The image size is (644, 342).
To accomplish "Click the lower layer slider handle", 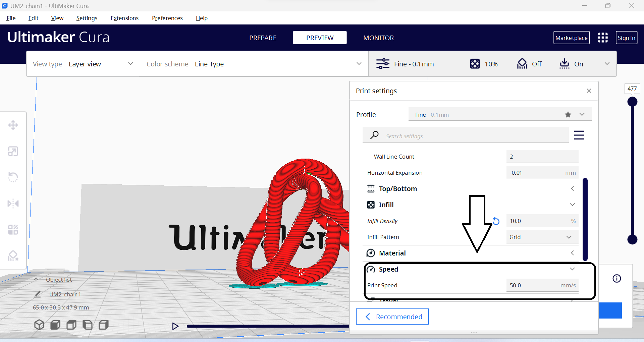I will click(632, 239).
